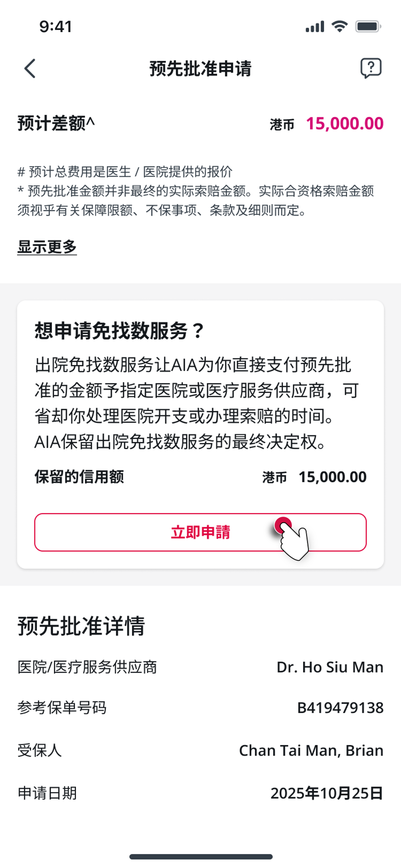Expand the 显示更多 link

click(x=47, y=247)
